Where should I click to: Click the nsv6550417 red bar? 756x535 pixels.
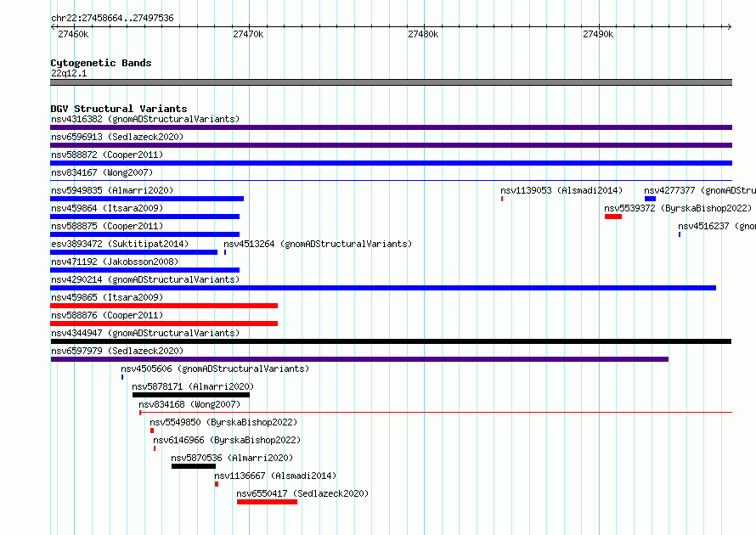coord(267,502)
